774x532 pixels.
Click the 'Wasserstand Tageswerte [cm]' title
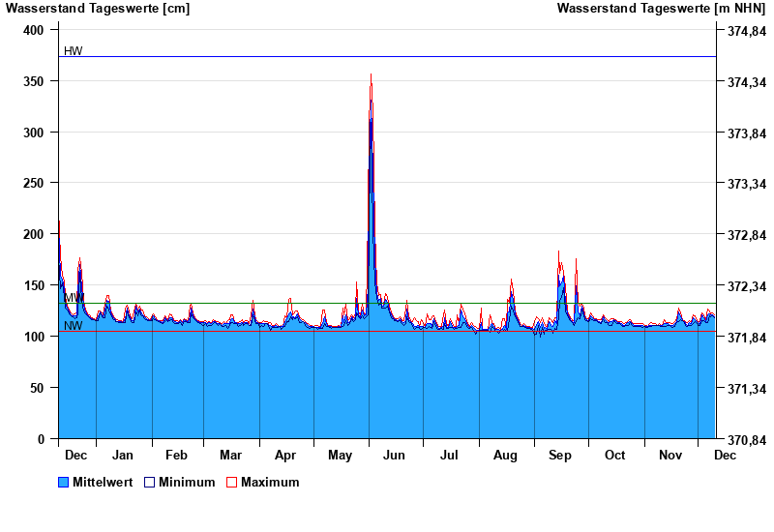coord(98,9)
